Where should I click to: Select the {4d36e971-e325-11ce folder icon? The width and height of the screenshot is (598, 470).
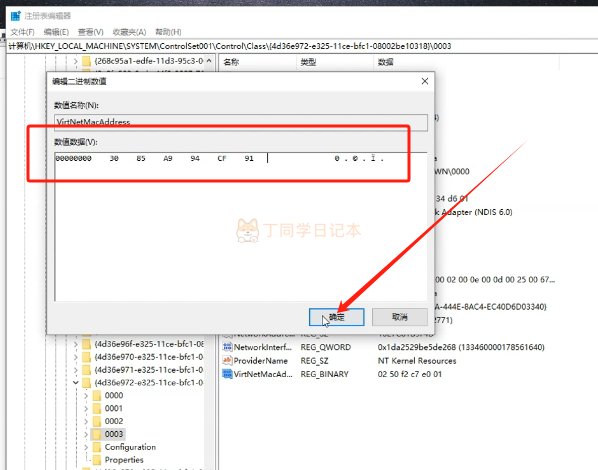click(87, 370)
